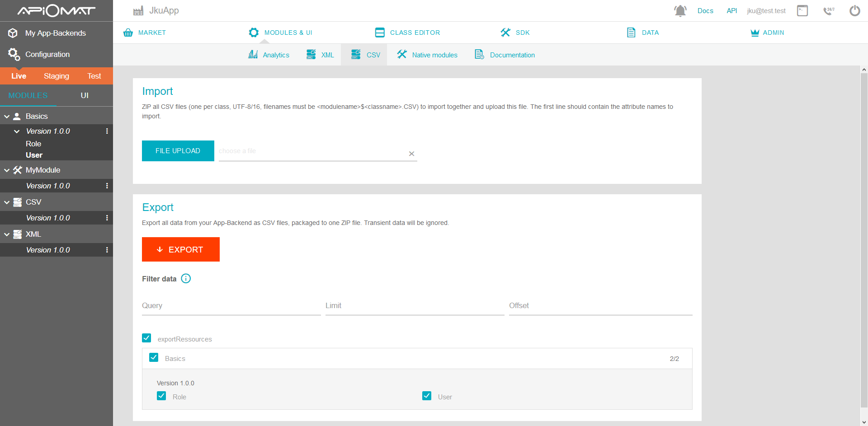The height and width of the screenshot is (426, 868).
Task: Click the Filter data info icon
Action: click(186, 279)
